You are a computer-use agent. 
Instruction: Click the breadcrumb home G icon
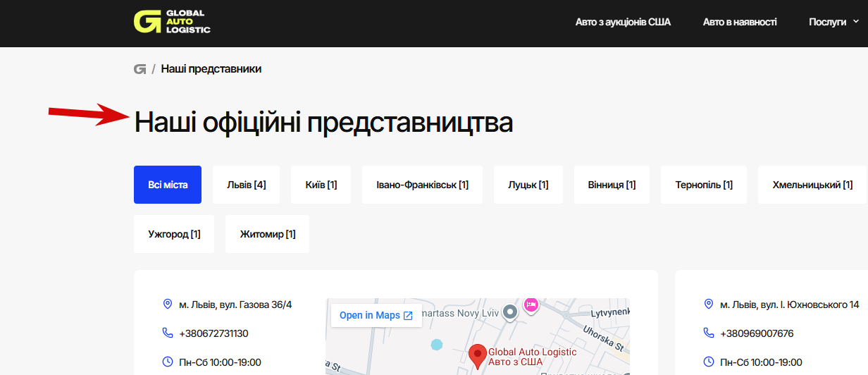pos(139,69)
